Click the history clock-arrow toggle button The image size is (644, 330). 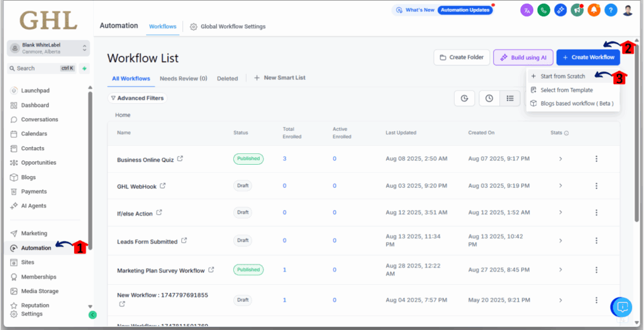click(464, 99)
